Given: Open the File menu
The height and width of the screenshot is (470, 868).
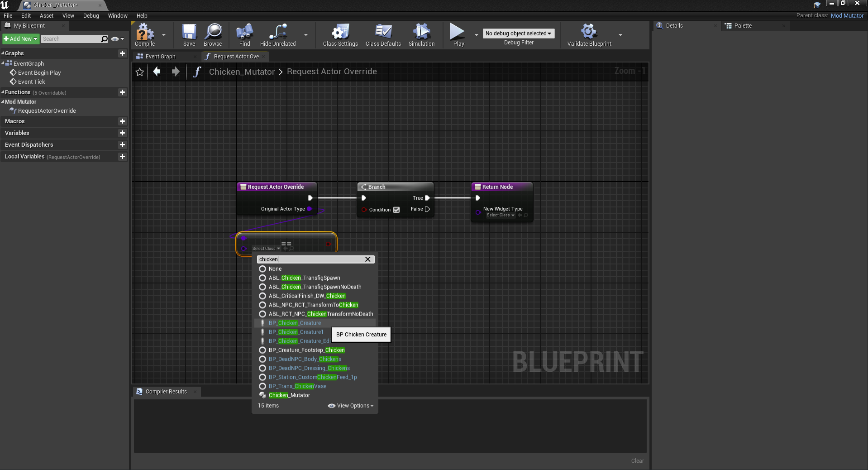Looking at the screenshot, I should coord(8,16).
